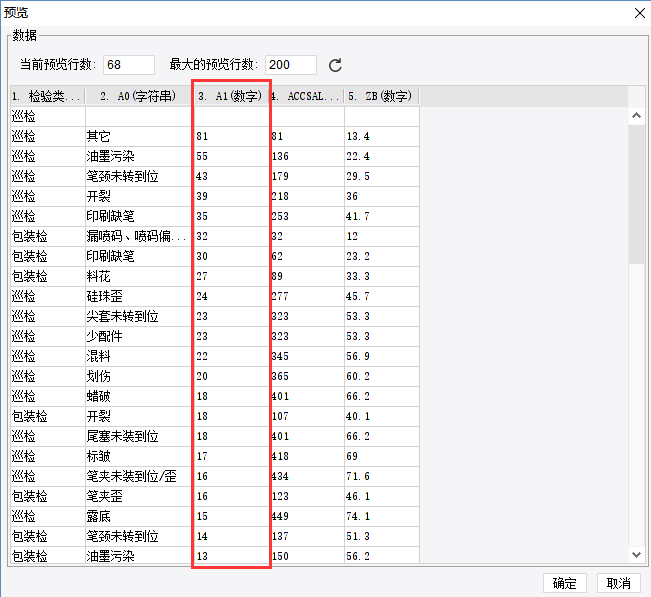Click the refresh preview icon
651x597 pixels.
[x=335, y=65]
